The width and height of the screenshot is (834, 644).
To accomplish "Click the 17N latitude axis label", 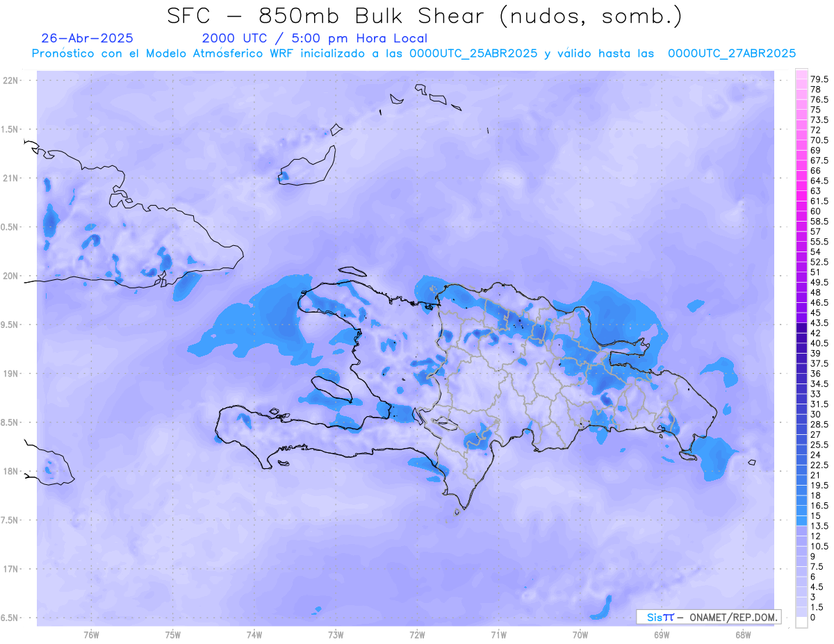I will click(x=10, y=569).
